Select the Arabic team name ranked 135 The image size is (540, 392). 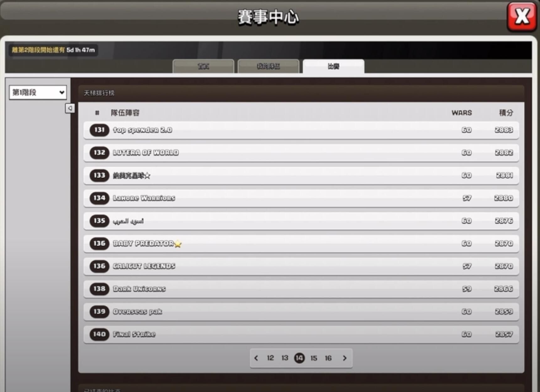coord(128,221)
